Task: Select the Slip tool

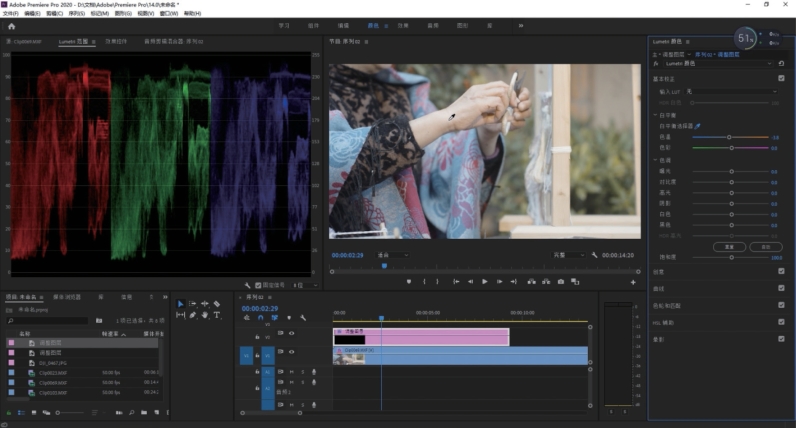Action: [180, 315]
